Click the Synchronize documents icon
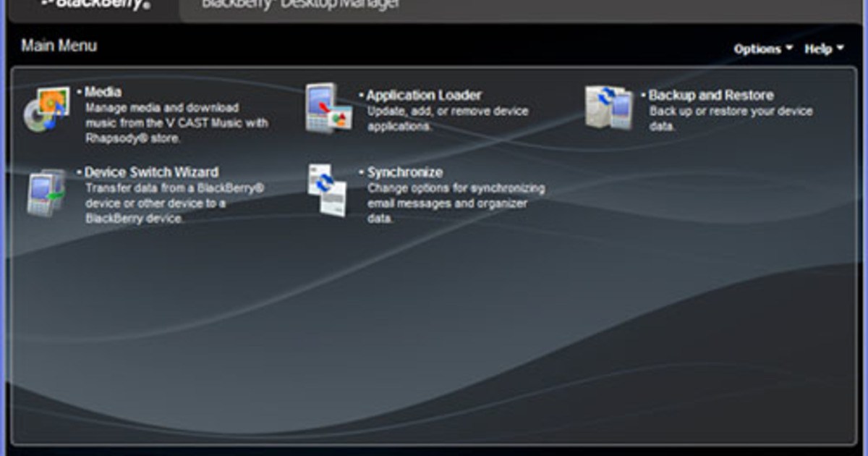 [328, 190]
